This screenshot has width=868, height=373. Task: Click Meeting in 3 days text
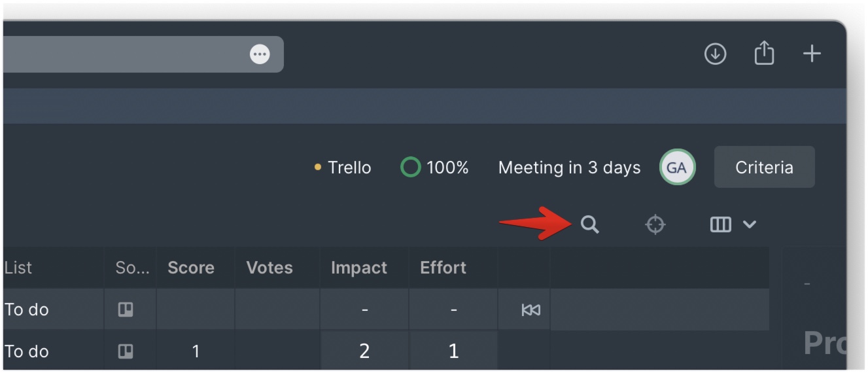[x=569, y=168]
